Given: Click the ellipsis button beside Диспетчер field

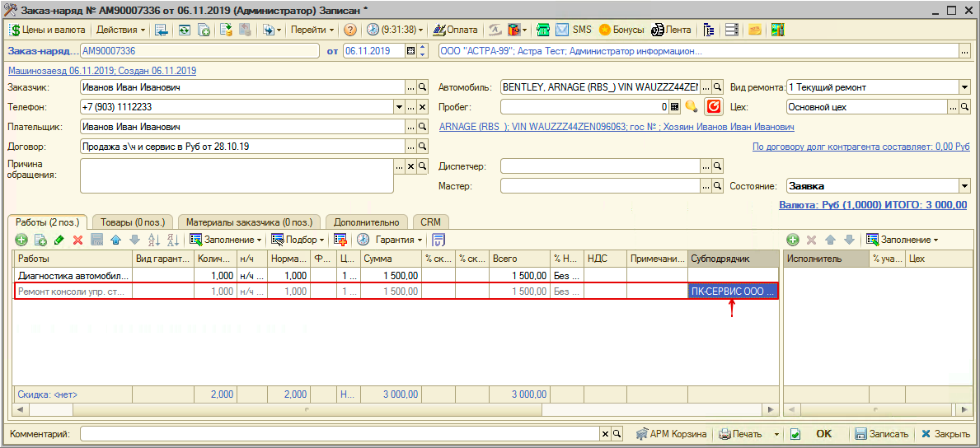Looking at the screenshot, I should click(x=706, y=166).
